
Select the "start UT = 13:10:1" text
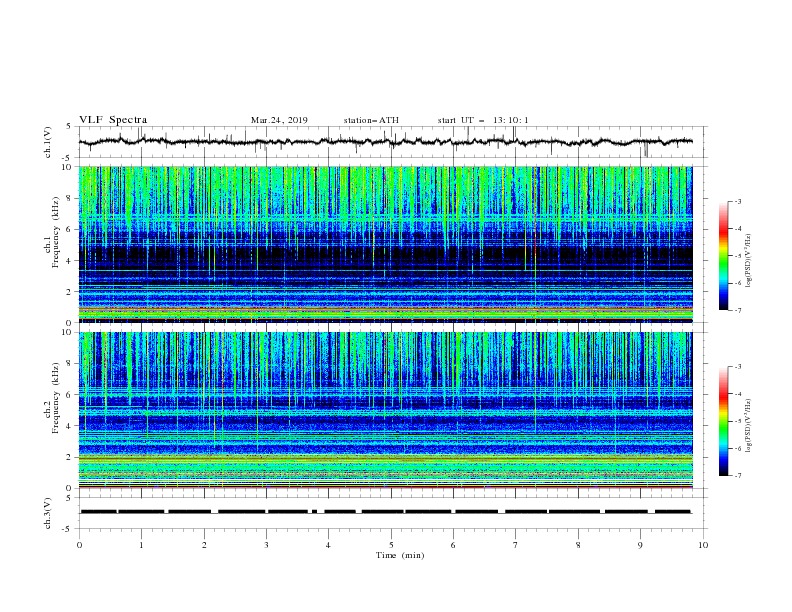click(483, 120)
